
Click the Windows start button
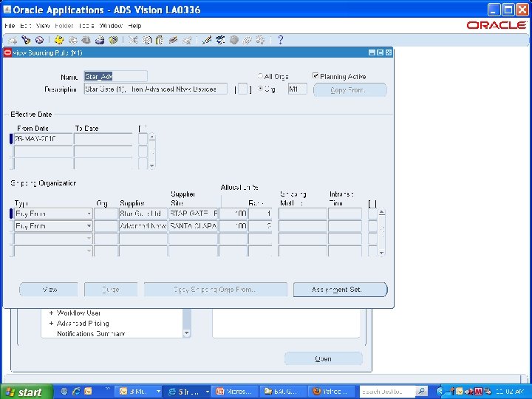(27, 392)
